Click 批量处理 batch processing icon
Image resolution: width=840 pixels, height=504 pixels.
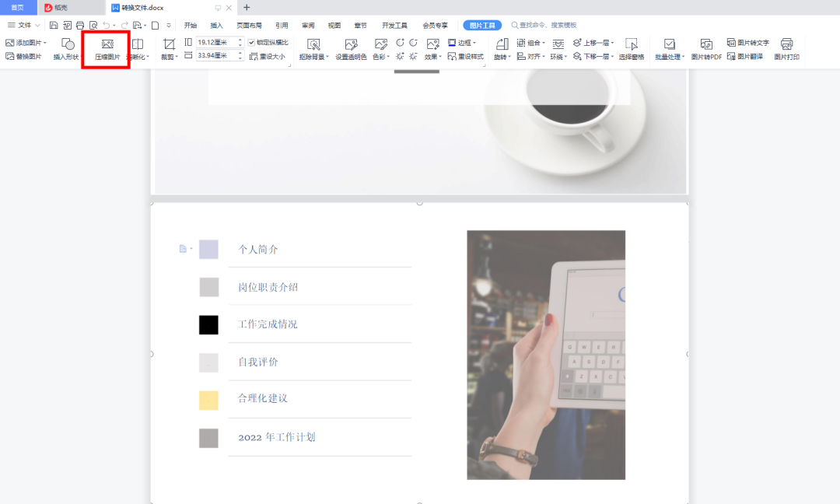click(x=669, y=44)
